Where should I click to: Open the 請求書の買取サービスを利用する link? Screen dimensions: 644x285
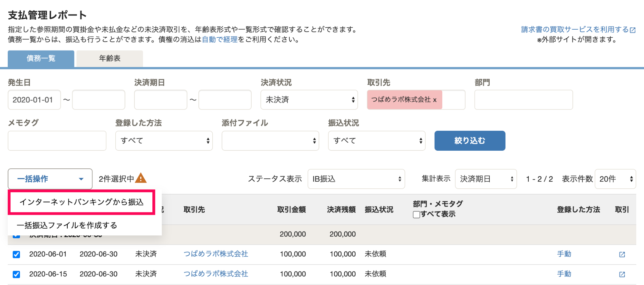575,30
